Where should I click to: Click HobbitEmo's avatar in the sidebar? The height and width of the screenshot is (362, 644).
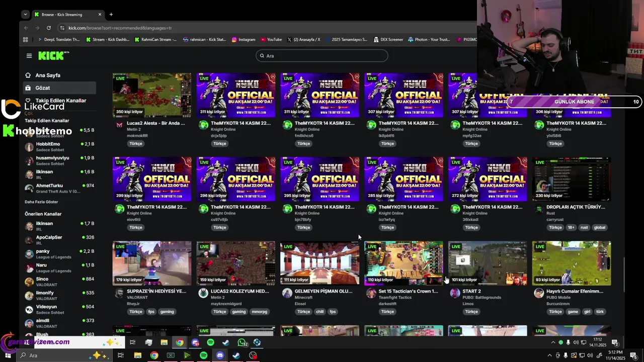(x=29, y=146)
